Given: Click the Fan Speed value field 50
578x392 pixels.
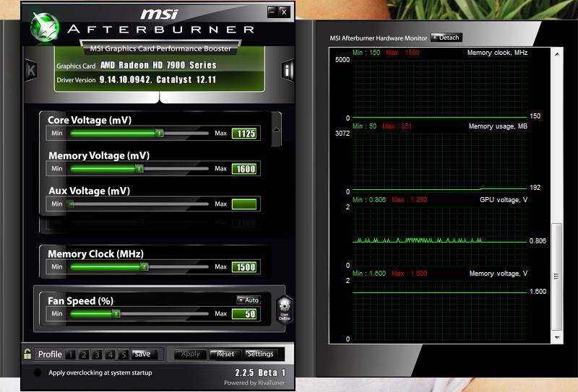Looking at the screenshot, I should tap(244, 314).
